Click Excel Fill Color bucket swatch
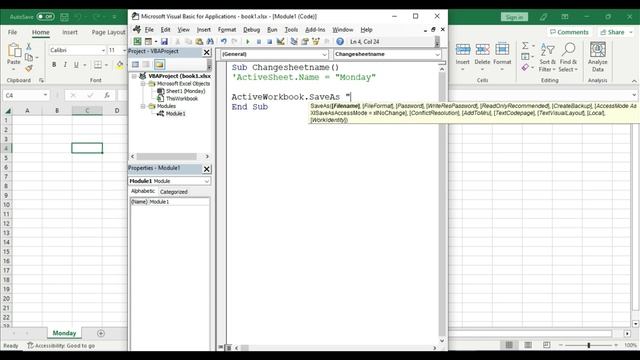This screenshot has width=640, height=360. click(120, 64)
